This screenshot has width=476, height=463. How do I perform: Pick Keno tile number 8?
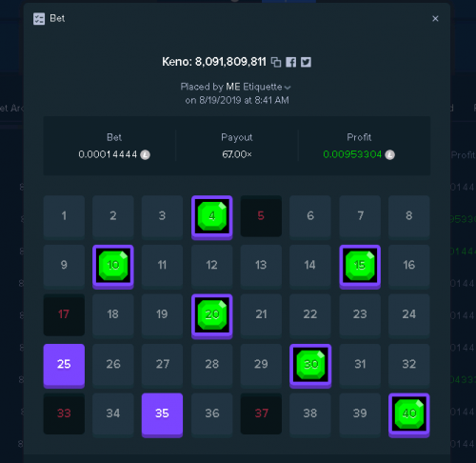pos(409,217)
